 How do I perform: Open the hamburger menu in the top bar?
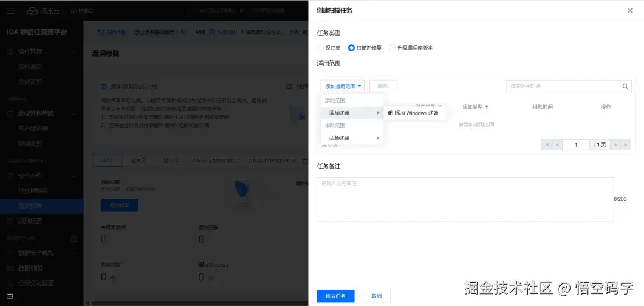pyautogui.click(x=10, y=11)
